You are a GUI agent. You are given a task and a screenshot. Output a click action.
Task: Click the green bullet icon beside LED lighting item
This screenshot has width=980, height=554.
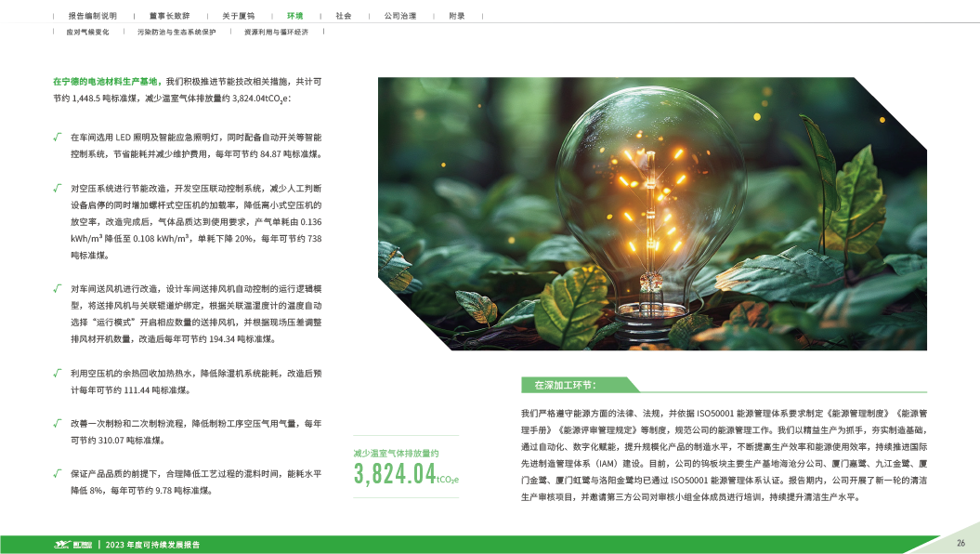[x=58, y=137]
